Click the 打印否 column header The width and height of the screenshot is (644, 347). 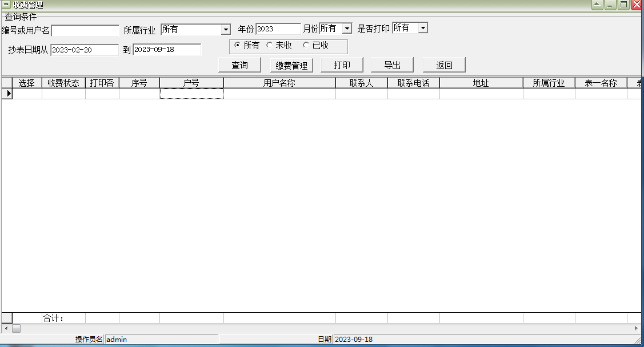(x=102, y=83)
